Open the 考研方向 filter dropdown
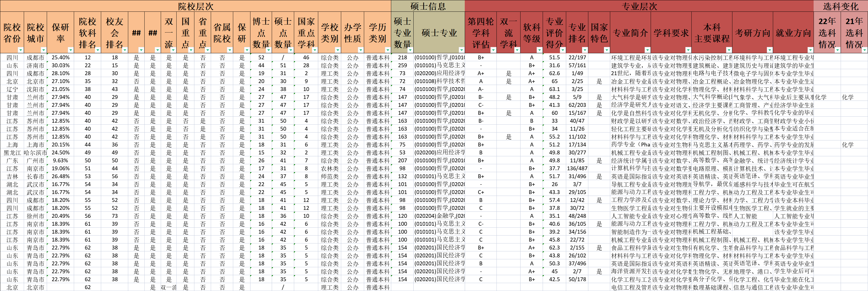This screenshot has height=291, width=868. [x=770, y=50]
